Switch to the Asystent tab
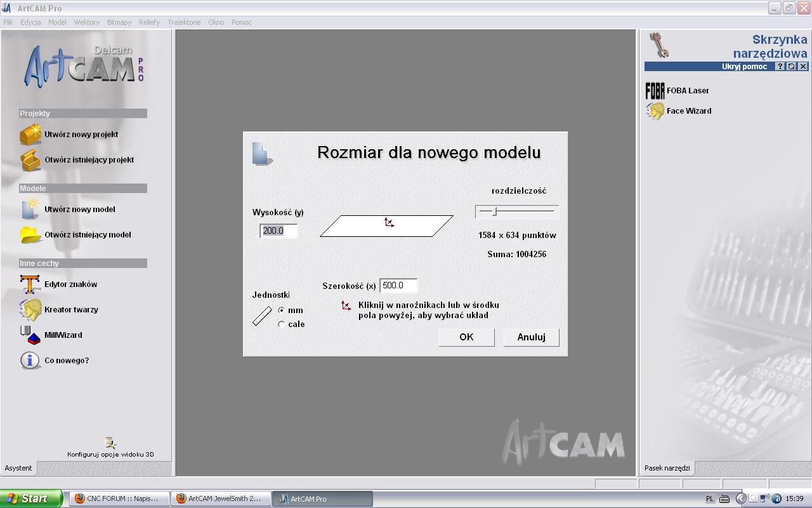 pyautogui.click(x=18, y=468)
